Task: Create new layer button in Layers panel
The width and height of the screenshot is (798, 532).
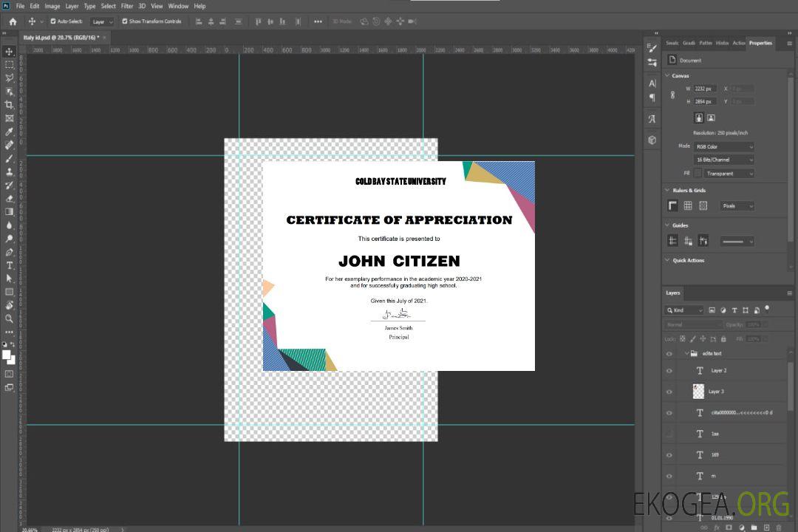Action: pyautogui.click(x=766, y=528)
